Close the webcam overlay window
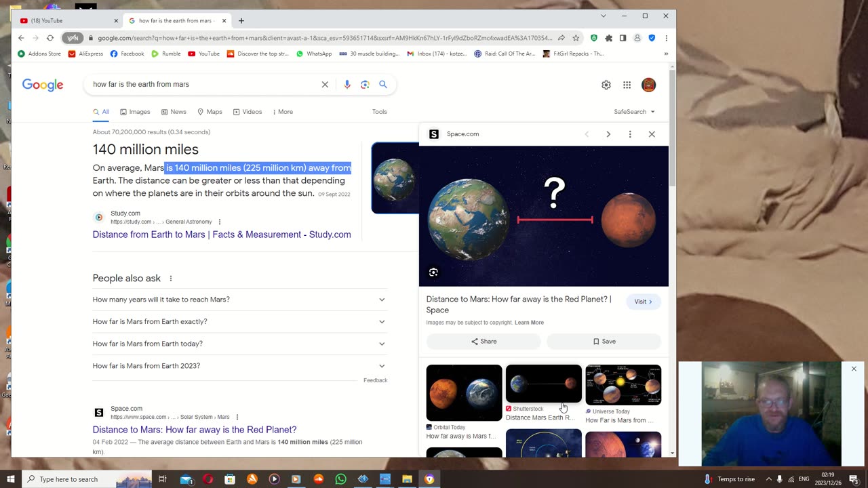The height and width of the screenshot is (488, 868). [854, 369]
